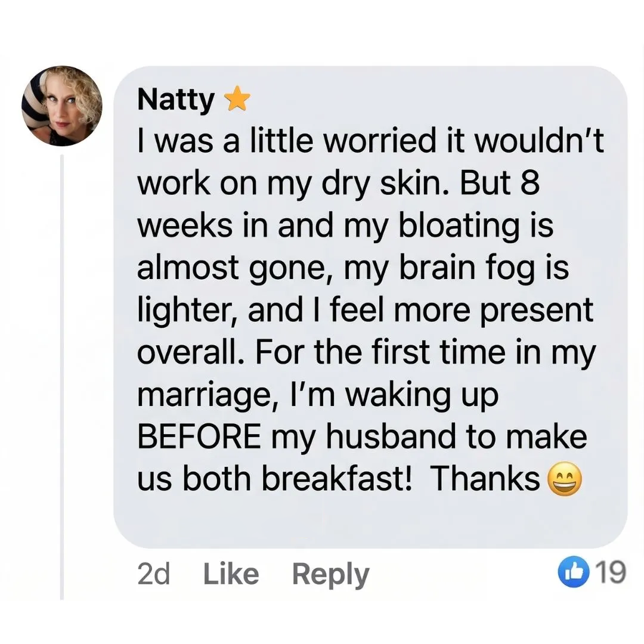Click the word breakfast in the comment

[337, 478]
